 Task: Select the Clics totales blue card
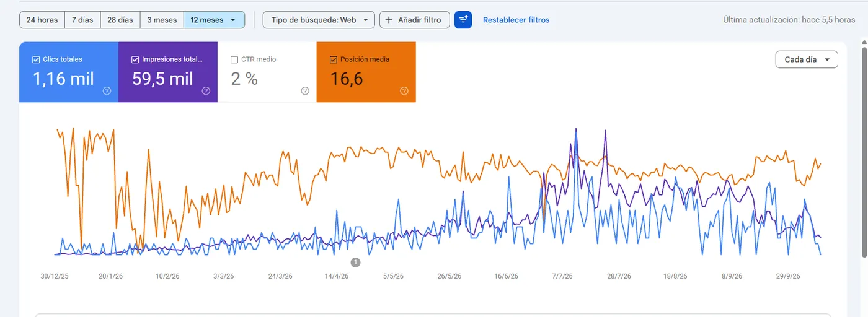coord(69,72)
